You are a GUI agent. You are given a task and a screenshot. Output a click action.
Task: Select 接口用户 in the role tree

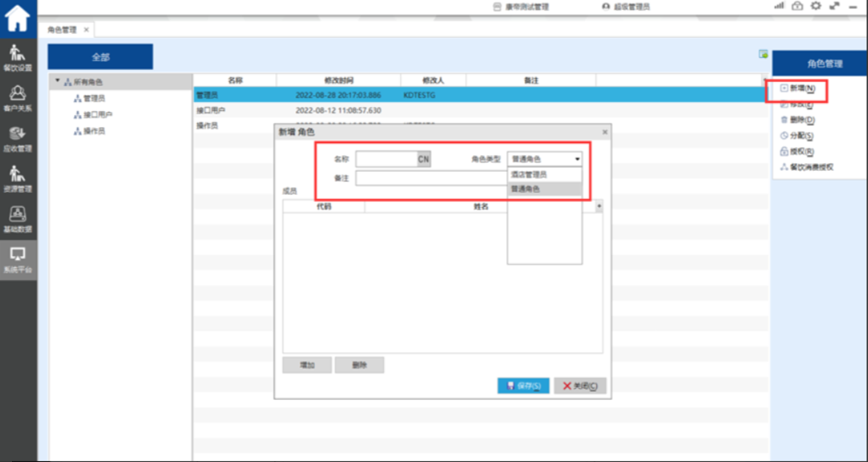coord(98,114)
